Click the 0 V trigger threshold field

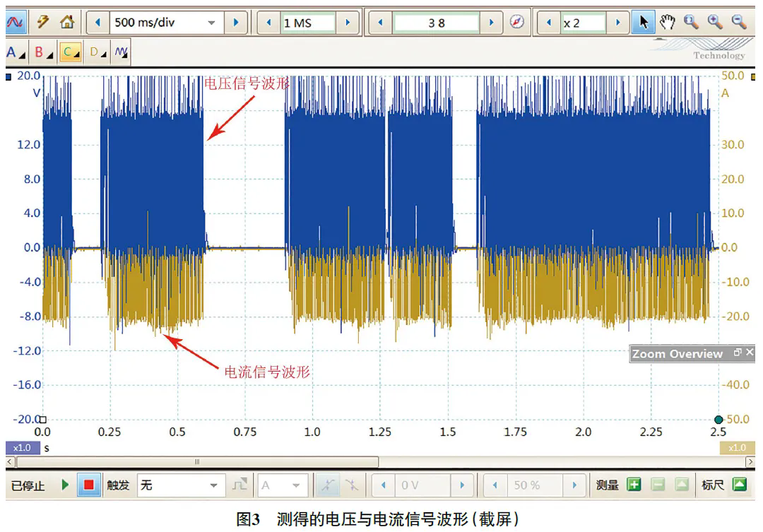coord(421,485)
